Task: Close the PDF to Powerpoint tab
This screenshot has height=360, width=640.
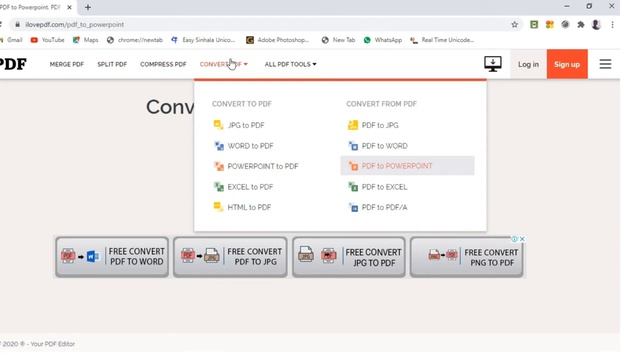Action: [69, 7]
